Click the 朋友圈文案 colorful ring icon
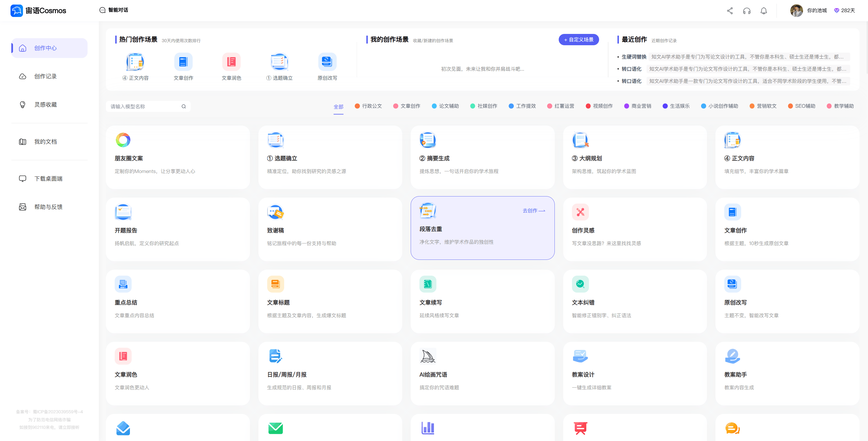868x441 pixels. (x=123, y=140)
